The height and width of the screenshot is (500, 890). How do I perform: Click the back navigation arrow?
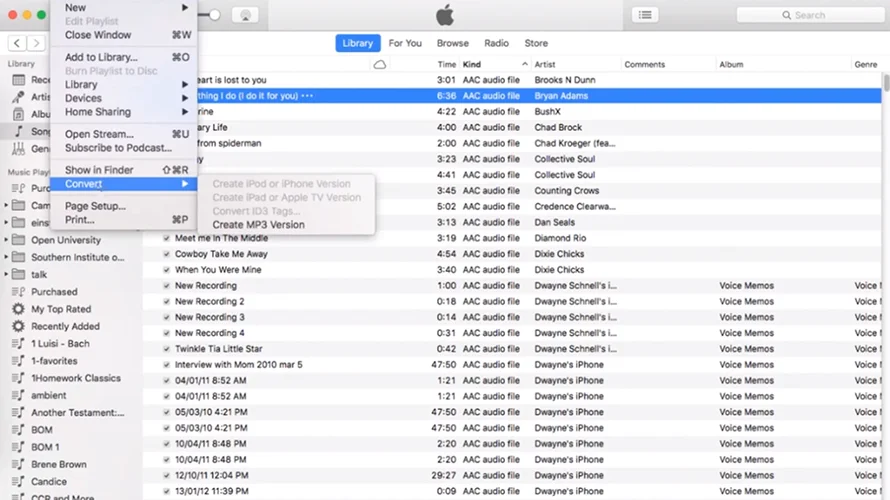coord(17,43)
